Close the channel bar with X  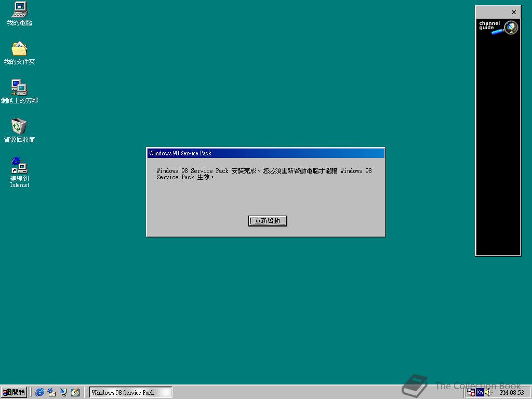514,12
